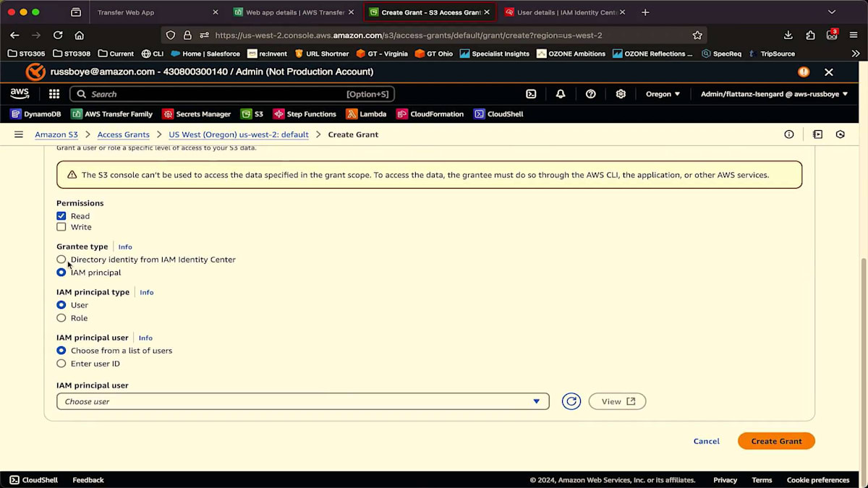Open the AWS services grid menu
Viewport: 868px width, 488px height.
pyautogui.click(x=54, y=94)
